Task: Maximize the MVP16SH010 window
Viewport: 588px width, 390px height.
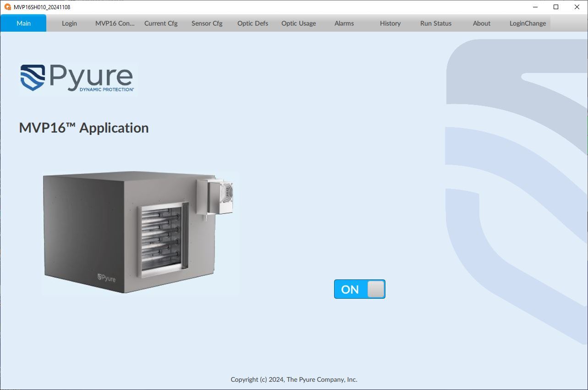Action: (x=556, y=7)
